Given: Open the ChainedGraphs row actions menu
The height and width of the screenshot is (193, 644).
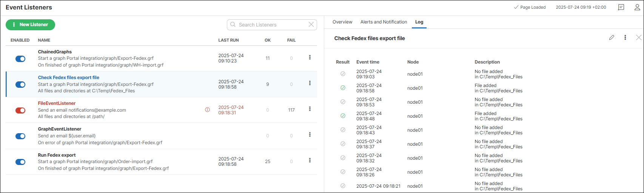Looking at the screenshot, I should [x=310, y=57].
